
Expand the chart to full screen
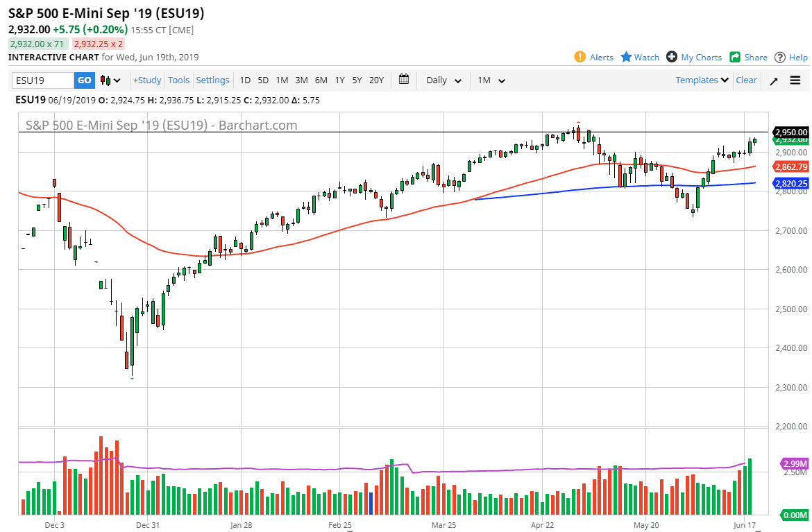[x=773, y=80]
